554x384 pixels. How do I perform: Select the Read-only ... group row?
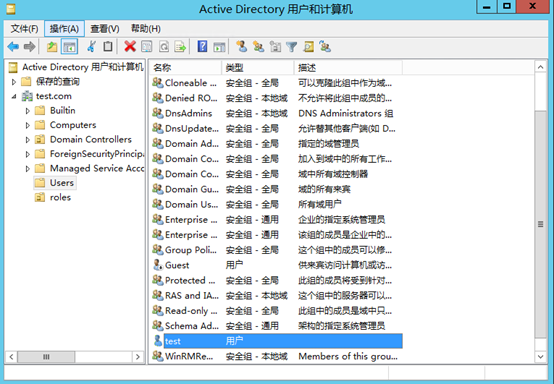pos(277,311)
